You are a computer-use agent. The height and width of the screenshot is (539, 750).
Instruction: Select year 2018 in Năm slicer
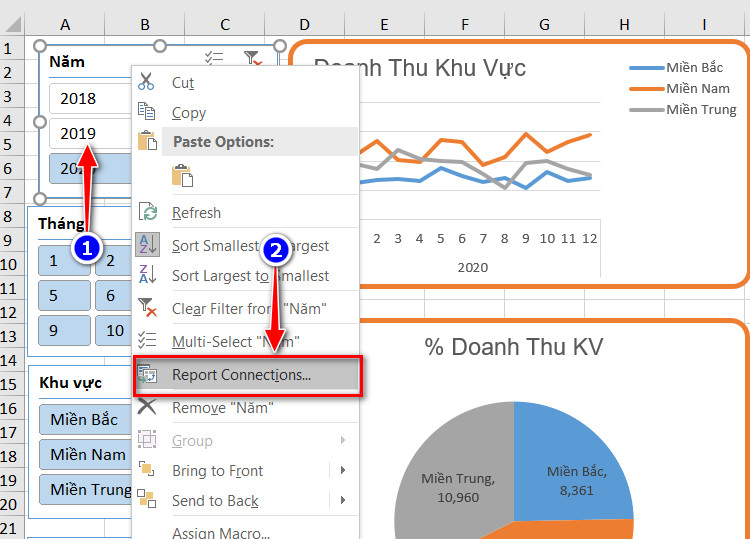tap(90, 99)
